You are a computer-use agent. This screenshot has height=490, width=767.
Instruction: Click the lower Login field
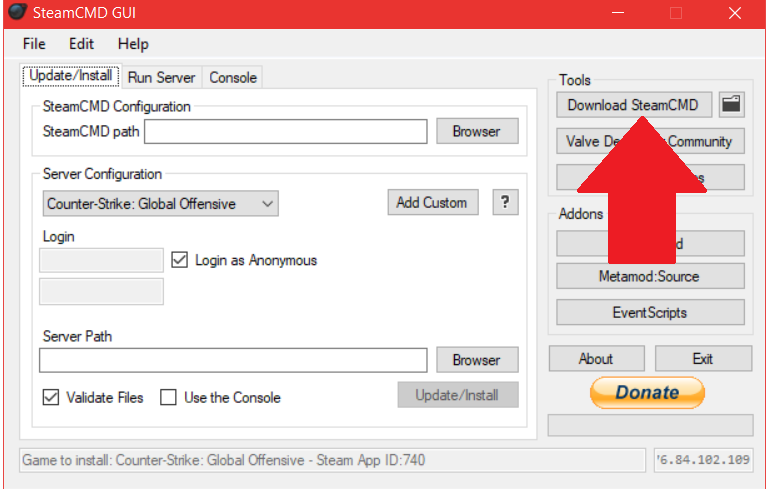coord(101,291)
